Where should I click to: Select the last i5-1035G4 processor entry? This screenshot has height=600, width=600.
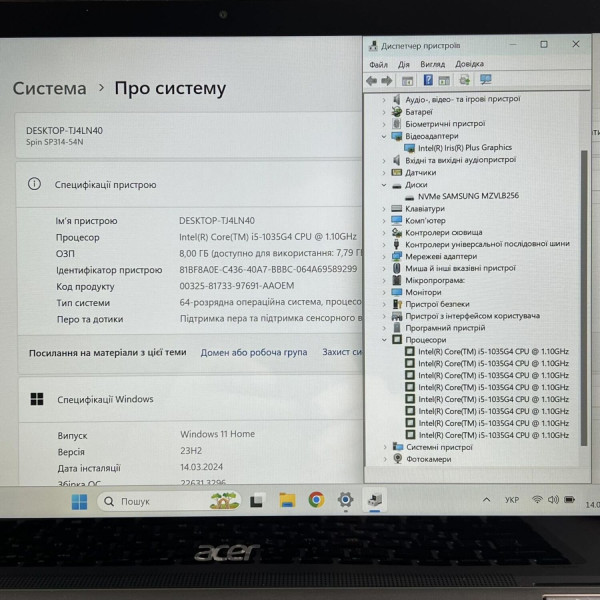pyautogui.click(x=494, y=435)
